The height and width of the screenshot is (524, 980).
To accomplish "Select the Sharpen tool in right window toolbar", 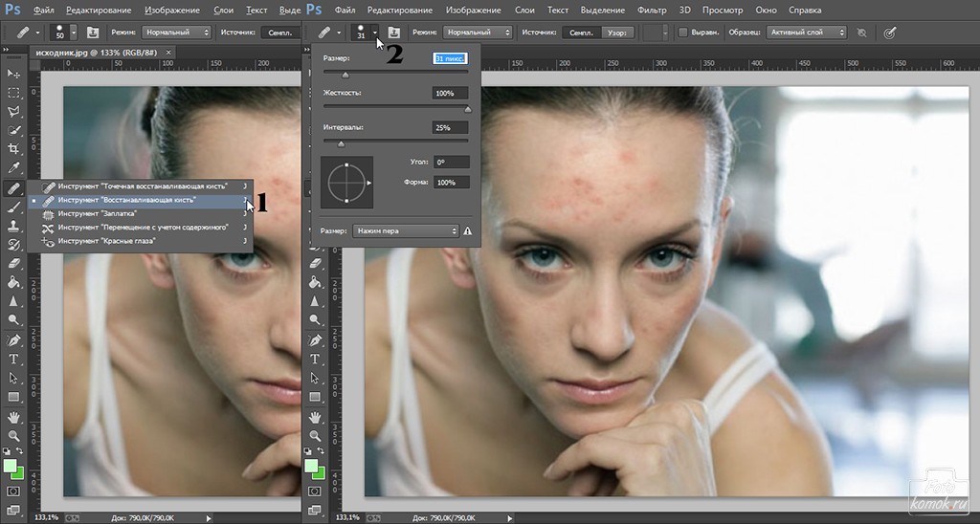I will [314, 301].
